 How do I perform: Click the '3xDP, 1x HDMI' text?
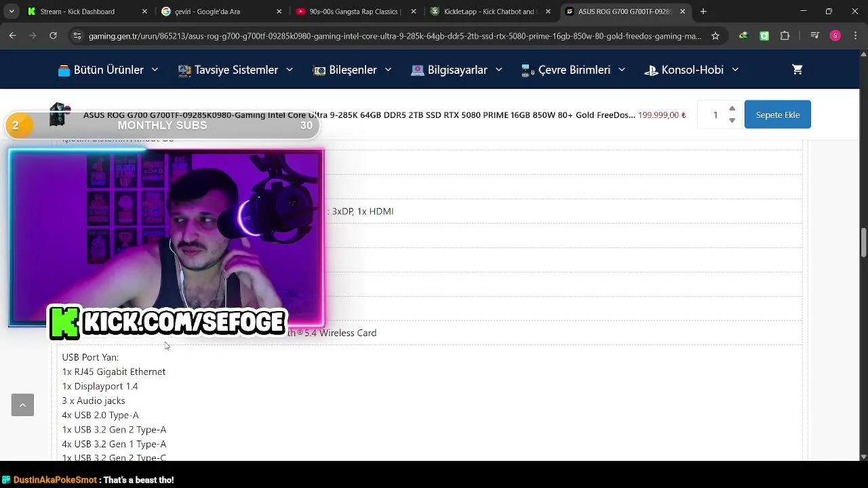click(x=363, y=211)
